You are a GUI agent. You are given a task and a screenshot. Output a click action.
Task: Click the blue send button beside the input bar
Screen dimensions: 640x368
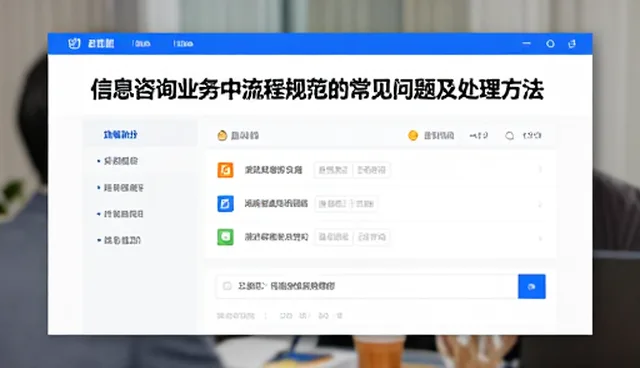[x=531, y=286]
